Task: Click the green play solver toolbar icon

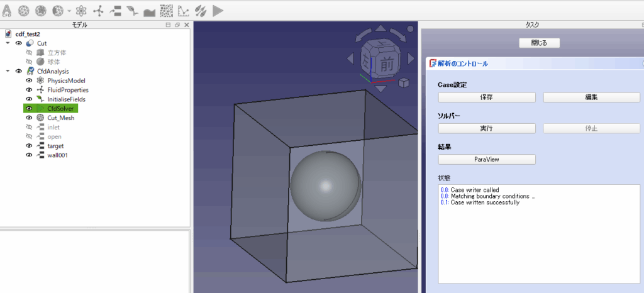Action: 218,11
